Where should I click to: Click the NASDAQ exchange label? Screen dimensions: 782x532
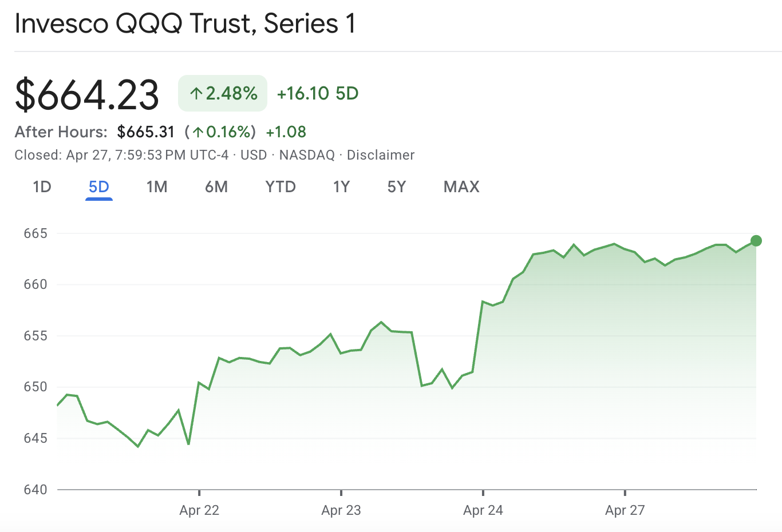(x=307, y=154)
